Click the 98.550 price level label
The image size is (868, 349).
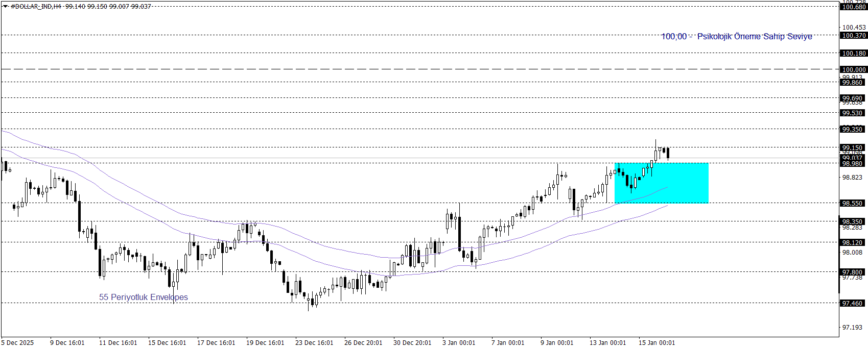tap(852, 203)
